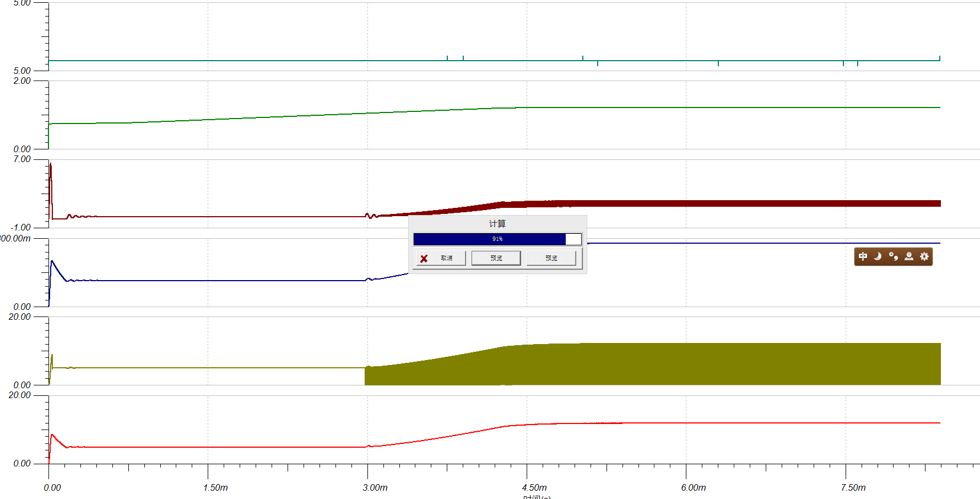The image size is (980, 499).
Task: Click the 7.50m time axis label
Action: (x=853, y=487)
